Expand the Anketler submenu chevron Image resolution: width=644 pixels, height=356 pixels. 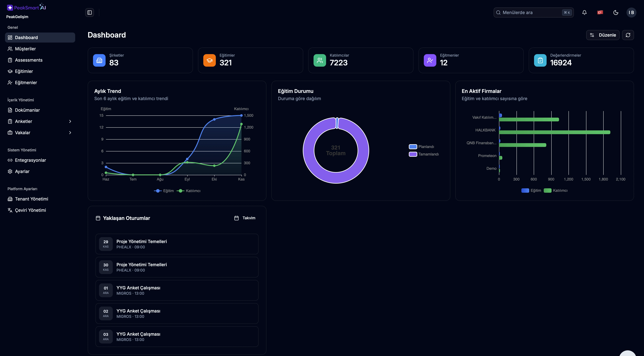70,121
